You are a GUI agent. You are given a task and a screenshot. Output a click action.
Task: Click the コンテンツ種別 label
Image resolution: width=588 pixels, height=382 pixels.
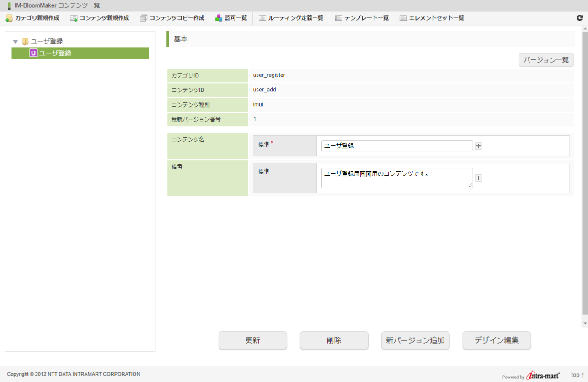[x=190, y=104]
